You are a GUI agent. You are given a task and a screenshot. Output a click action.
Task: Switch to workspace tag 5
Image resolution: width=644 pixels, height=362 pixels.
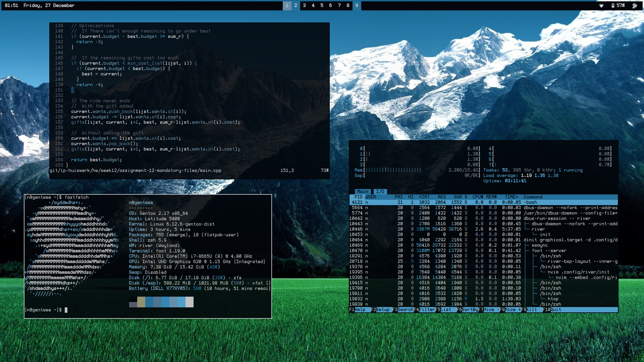pos(322,6)
